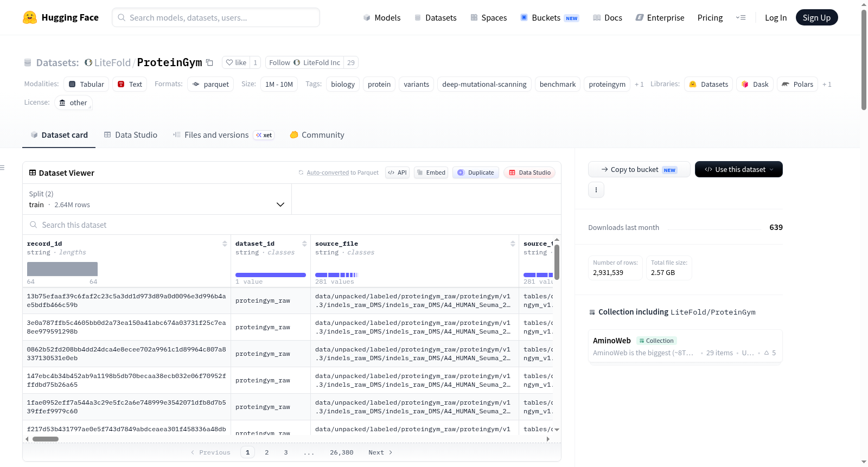Open Models in the top navigation
Screen dimensions: 868x467
(382, 17)
